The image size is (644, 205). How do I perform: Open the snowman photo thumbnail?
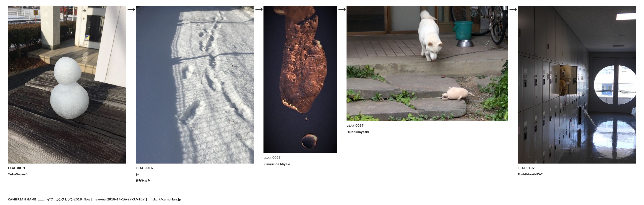(67, 85)
